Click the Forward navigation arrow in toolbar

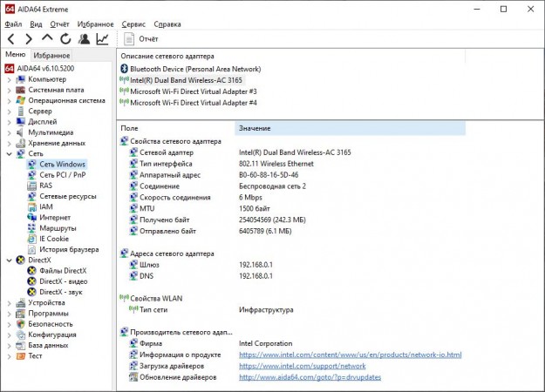click(x=29, y=38)
